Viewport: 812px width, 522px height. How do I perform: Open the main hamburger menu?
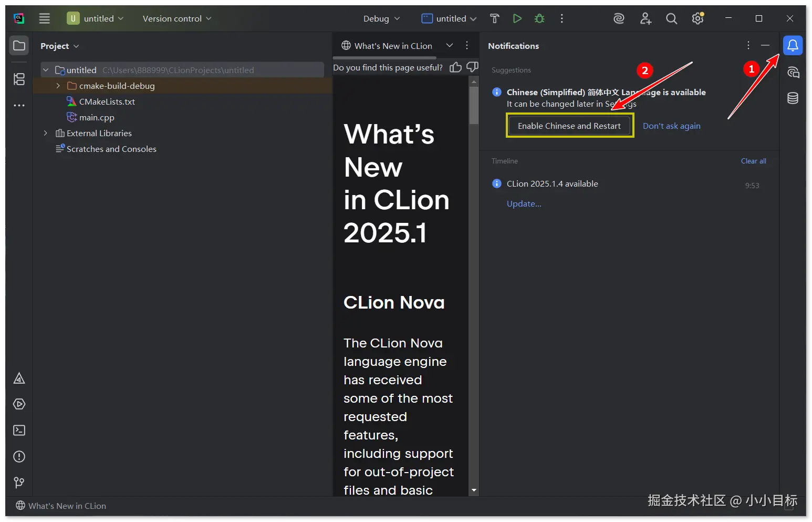click(45, 18)
